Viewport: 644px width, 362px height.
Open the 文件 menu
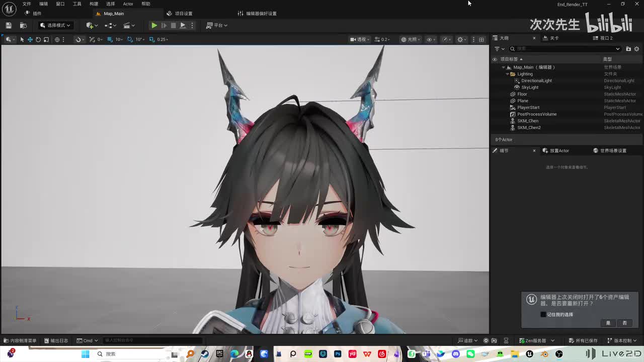coord(27,4)
